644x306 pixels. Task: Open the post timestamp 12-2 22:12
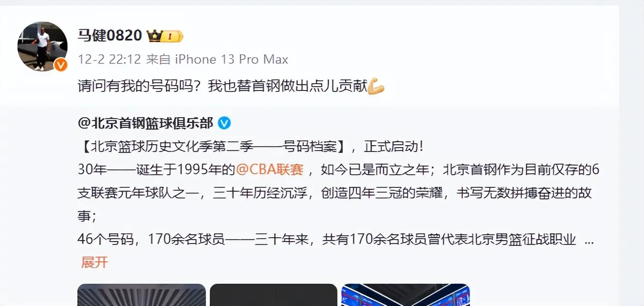(109, 60)
